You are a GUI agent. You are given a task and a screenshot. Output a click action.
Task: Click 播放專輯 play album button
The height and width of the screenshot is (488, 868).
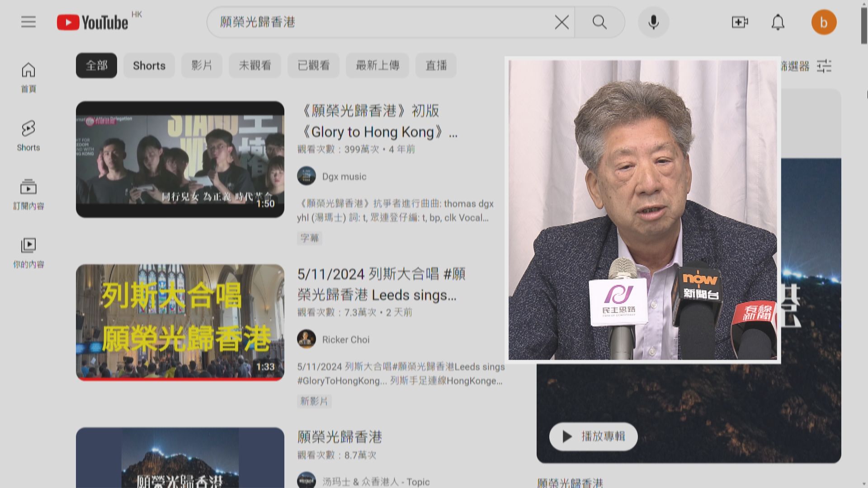point(593,436)
